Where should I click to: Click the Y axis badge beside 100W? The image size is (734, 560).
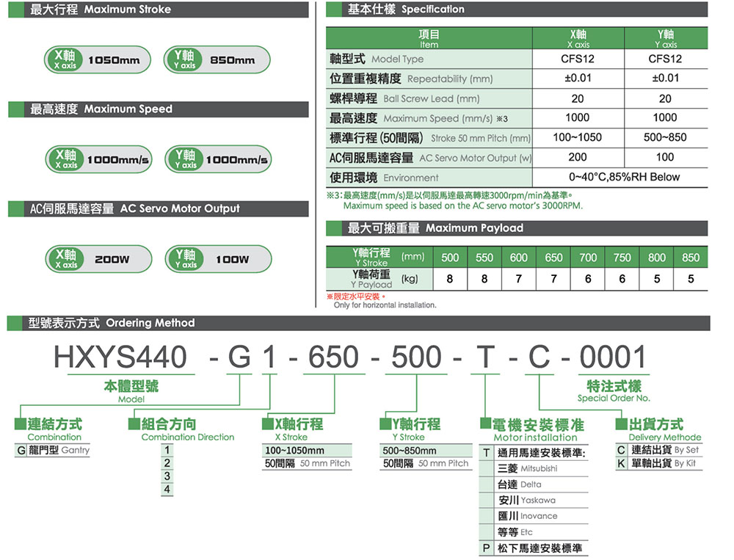(x=186, y=258)
